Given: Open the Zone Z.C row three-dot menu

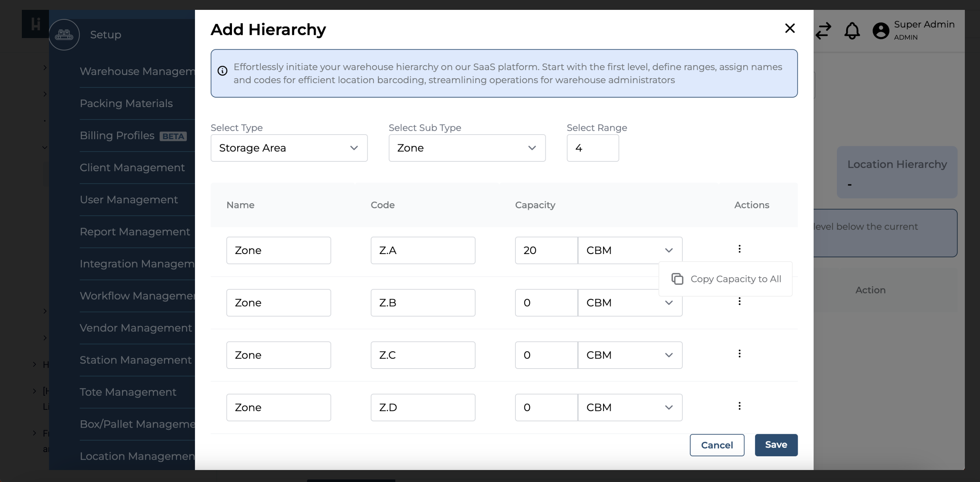Looking at the screenshot, I should click(x=739, y=353).
